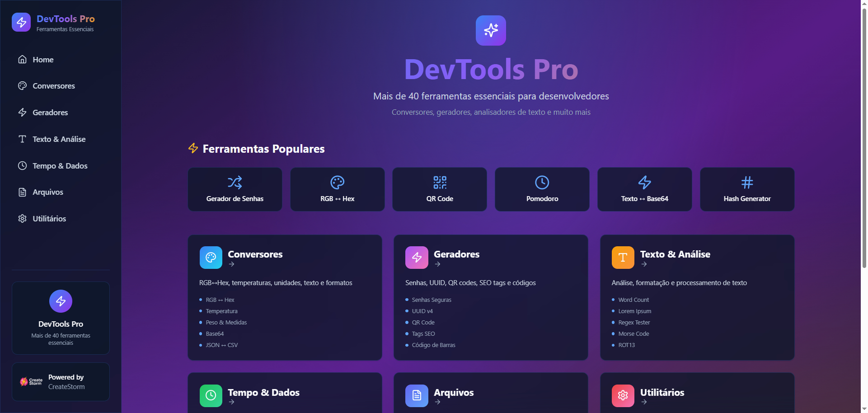Image resolution: width=868 pixels, height=413 pixels.
Task: Click the 'Código de Barras' list item
Action: [x=434, y=345]
